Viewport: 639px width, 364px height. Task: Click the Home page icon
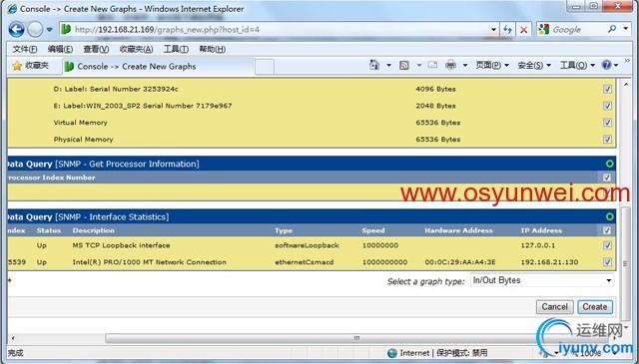tap(374, 65)
